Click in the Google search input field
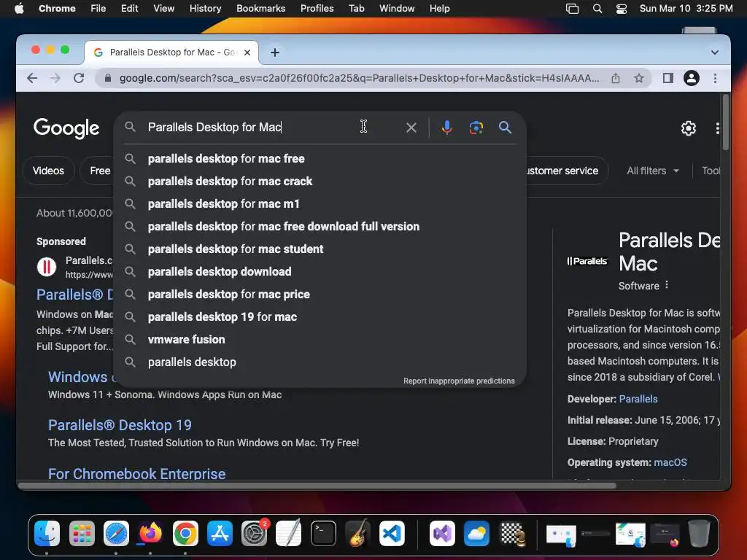The height and width of the screenshot is (560, 747). click(271, 127)
